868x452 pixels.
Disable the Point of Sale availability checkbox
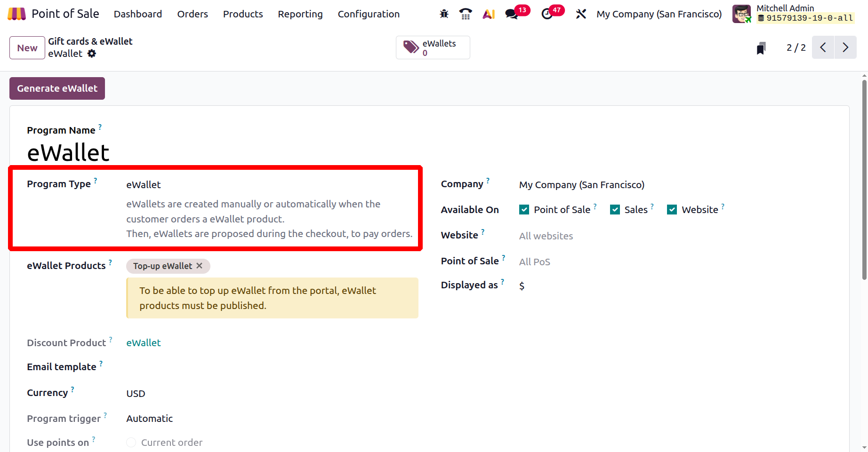524,209
